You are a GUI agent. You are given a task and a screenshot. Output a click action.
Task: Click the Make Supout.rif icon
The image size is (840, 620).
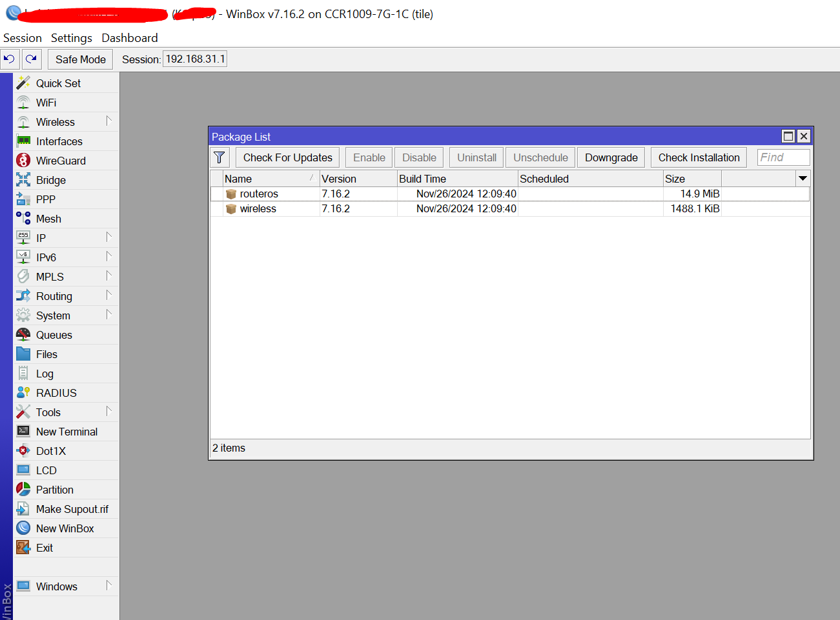23,508
